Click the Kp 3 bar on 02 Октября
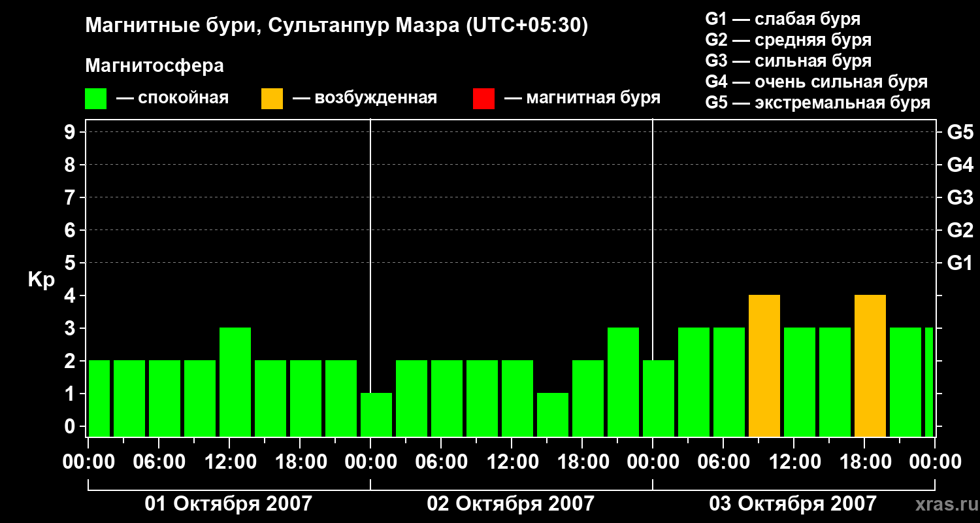The image size is (980, 523). (623, 382)
